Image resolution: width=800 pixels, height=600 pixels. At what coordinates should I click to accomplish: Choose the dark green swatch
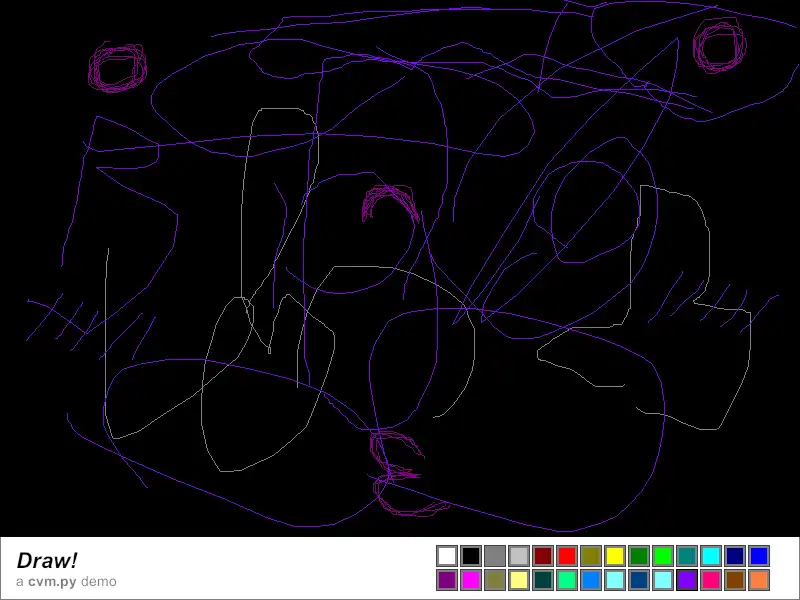pyautogui.click(x=639, y=556)
